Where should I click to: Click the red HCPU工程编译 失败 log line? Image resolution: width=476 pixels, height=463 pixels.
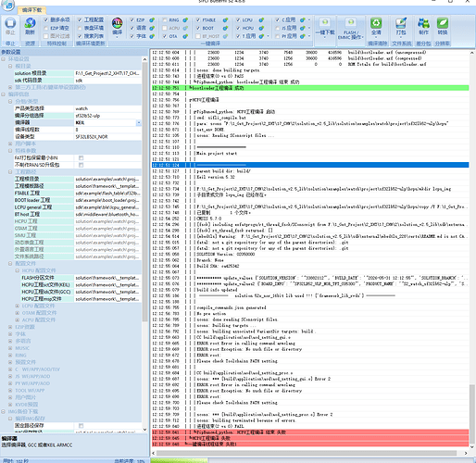coord(310,438)
